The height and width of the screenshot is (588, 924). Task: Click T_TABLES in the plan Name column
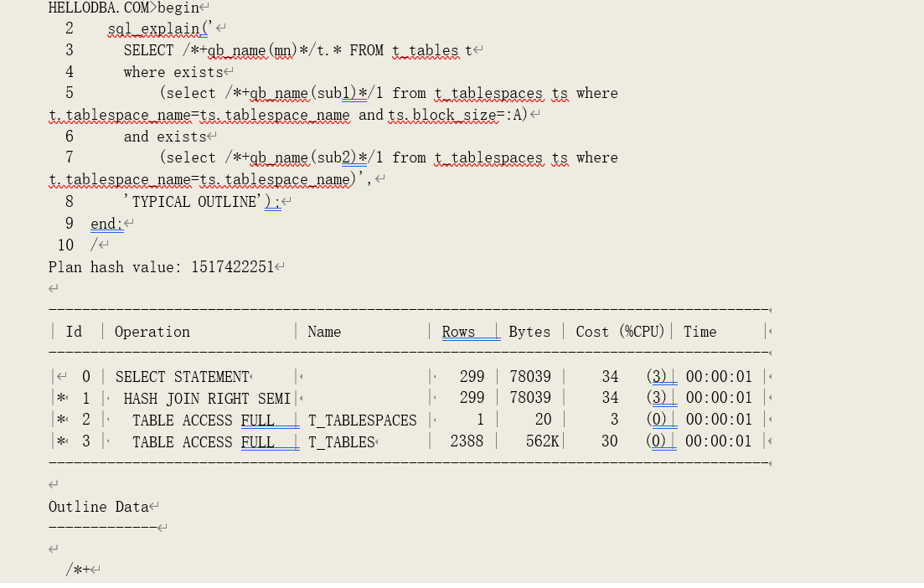click(x=341, y=441)
